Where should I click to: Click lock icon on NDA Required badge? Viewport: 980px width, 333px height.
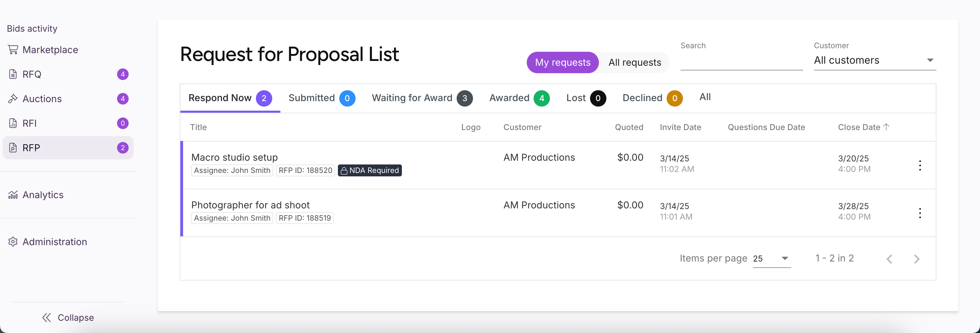[344, 171]
